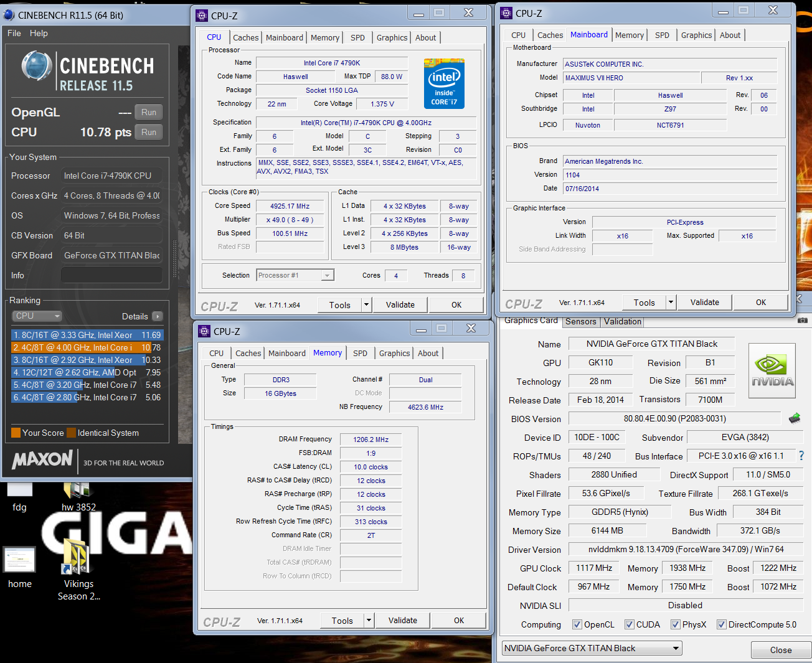The height and width of the screenshot is (663, 812).
Task: Click the Details arrow icon in Ranking
Action: click(158, 316)
